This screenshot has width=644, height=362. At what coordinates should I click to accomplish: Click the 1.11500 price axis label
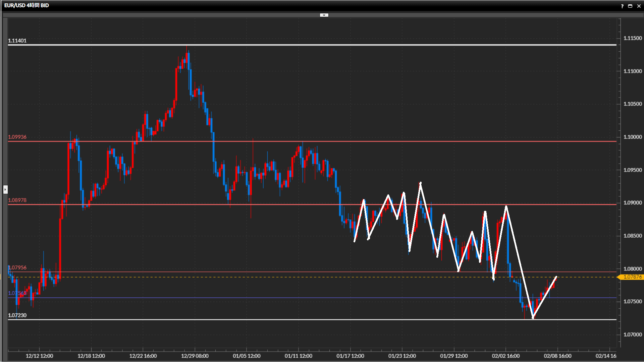[x=633, y=38]
